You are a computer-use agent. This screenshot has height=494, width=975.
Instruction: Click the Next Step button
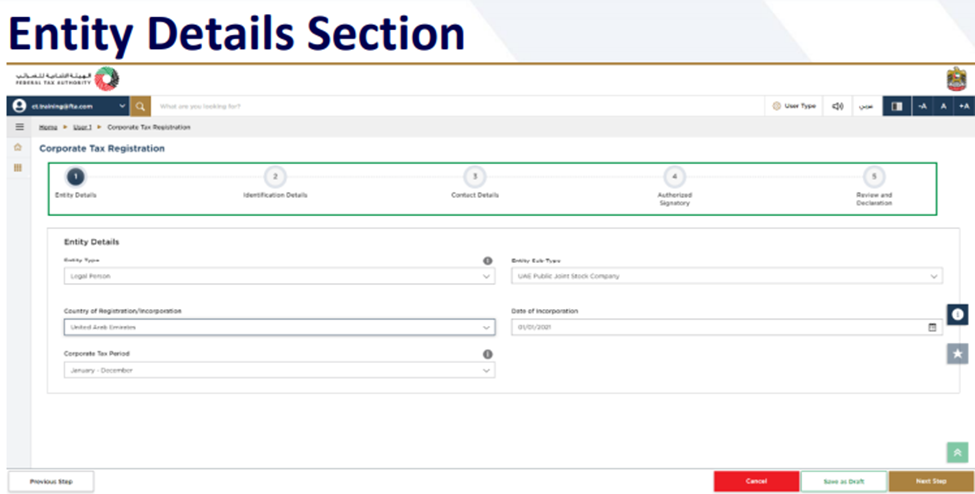point(930,481)
